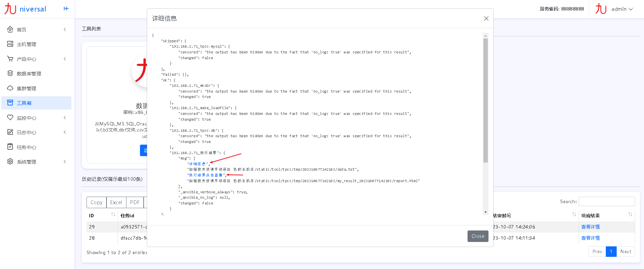
Task: Click the database management icon
Action: click(10, 73)
